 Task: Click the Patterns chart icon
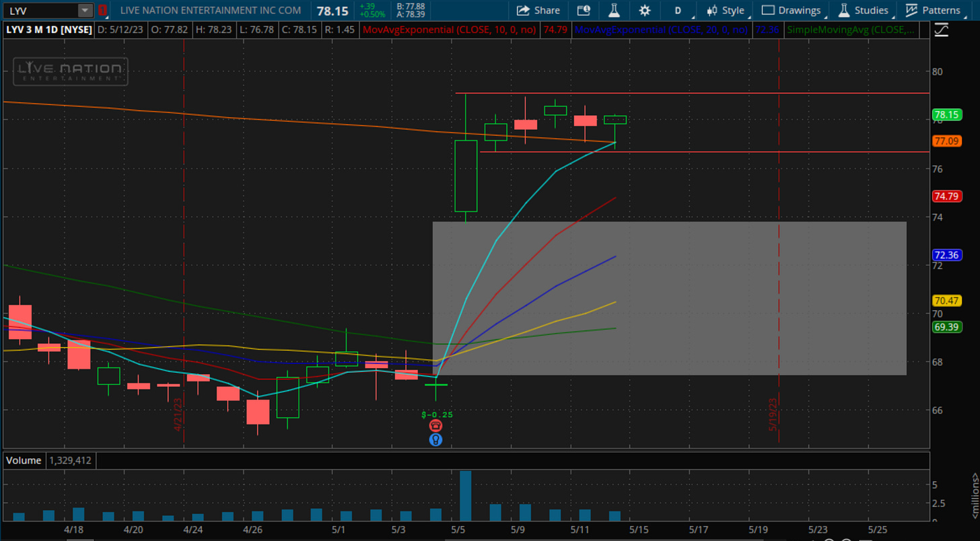pyautogui.click(x=911, y=10)
